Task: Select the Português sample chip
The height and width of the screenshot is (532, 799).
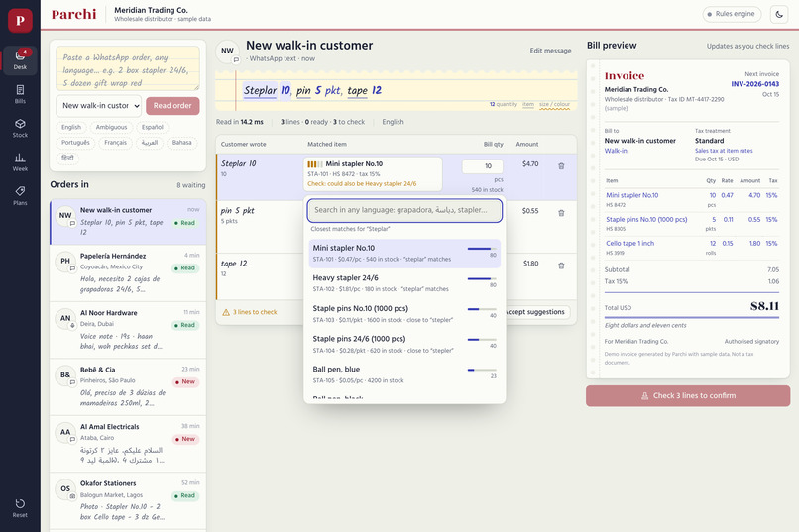Action: tap(75, 143)
